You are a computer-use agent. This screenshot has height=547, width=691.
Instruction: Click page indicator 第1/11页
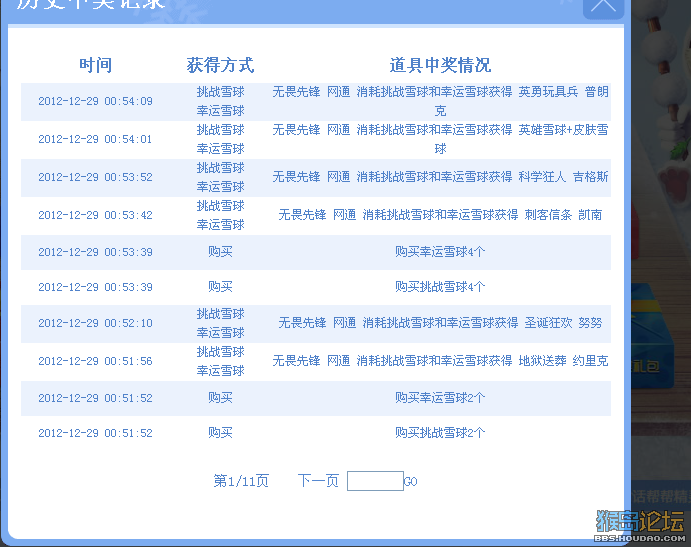[241, 480]
